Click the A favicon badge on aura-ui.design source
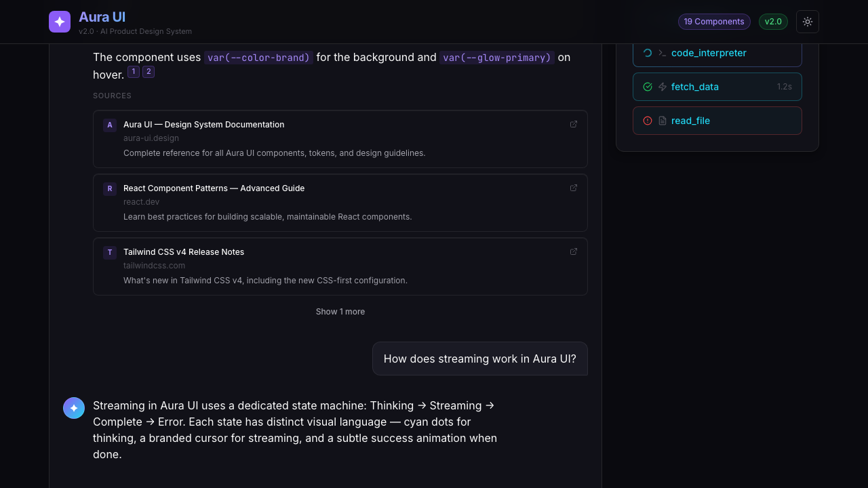Viewport: 868px width, 488px height. click(109, 125)
